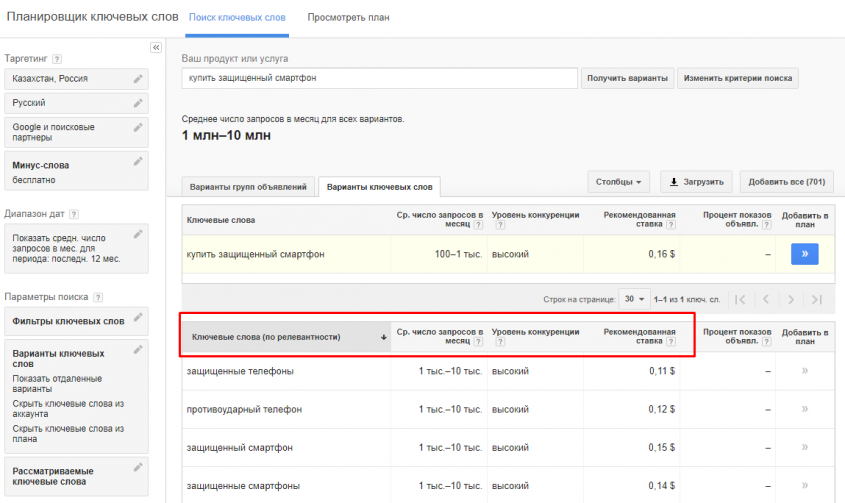Edit Минус-слова pencil icon
Screen dimensions: 845x503
tap(138, 161)
